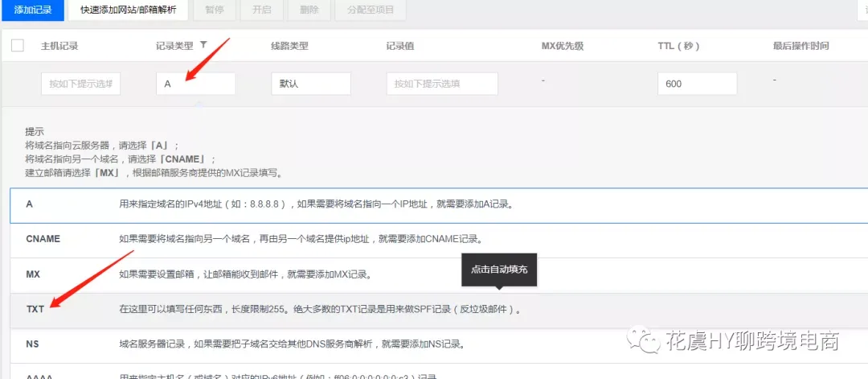Viewport: 868px width, 379px height.
Task: Click the 主机记录 column header
Action: click(x=59, y=46)
